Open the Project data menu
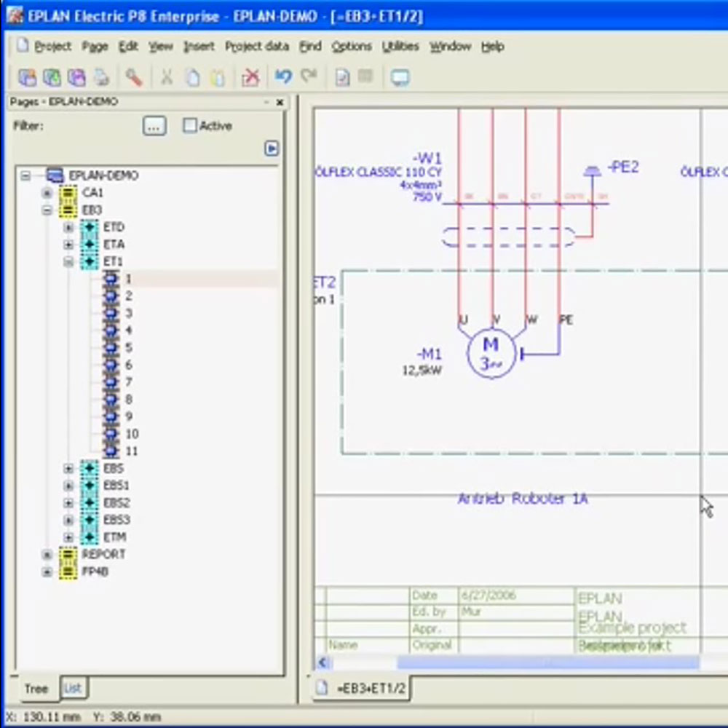This screenshot has width=728, height=728. tap(257, 47)
